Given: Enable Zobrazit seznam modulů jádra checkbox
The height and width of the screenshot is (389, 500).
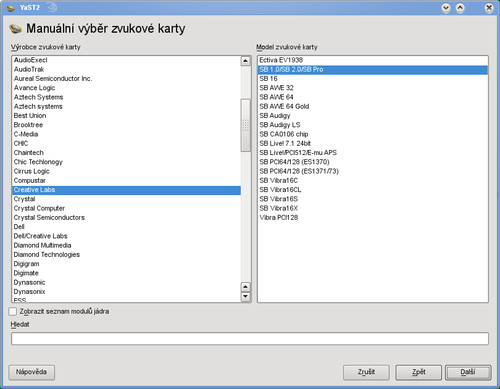Looking at the screenshot, I should coord(13,311).
